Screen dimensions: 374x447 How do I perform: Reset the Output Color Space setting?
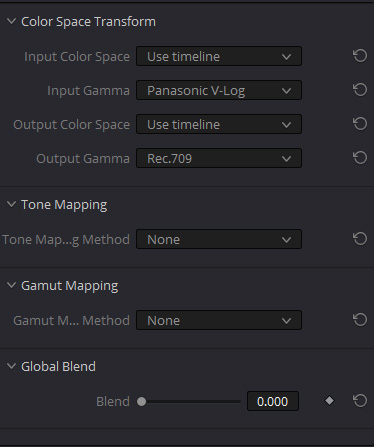click(x=360, y=124)
